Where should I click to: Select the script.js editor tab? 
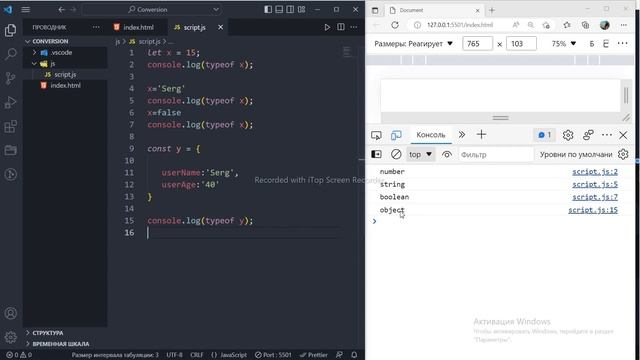tap(196, 27)
